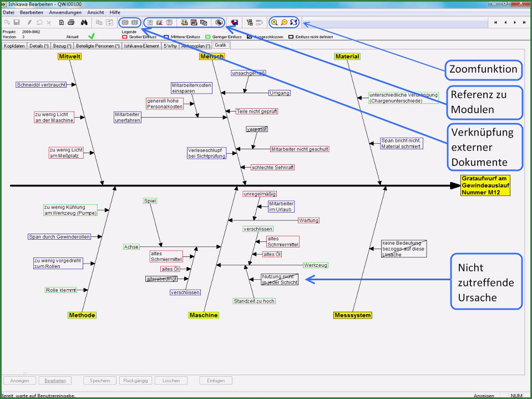This screenshot has width=532, height=399.
Task: Click the red Großer Einfluss legend swatch
Action: click(x=124, y=37)
